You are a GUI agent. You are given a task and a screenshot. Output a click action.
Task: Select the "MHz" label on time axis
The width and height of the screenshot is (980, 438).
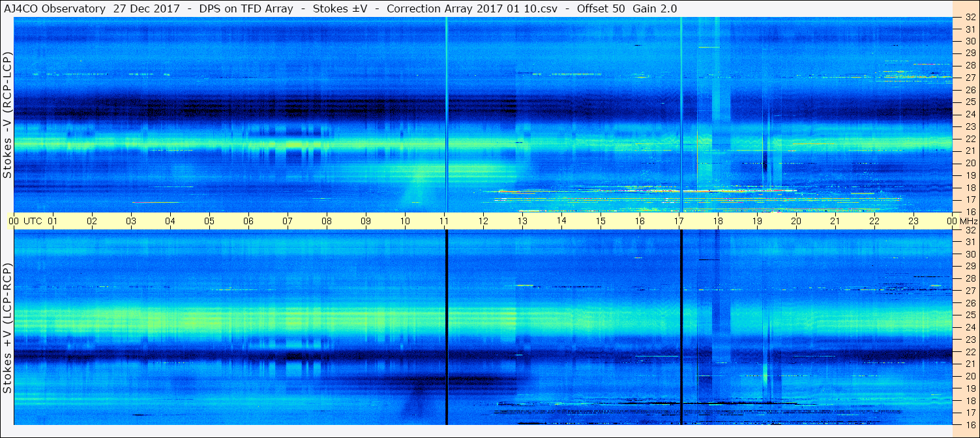click(x=968, y=221)
